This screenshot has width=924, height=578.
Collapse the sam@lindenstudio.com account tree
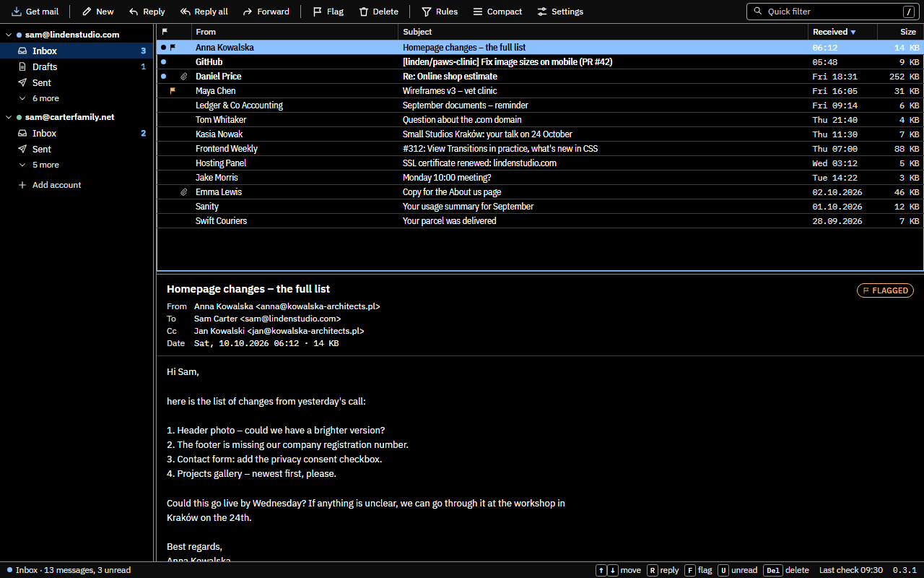[9, 35]
